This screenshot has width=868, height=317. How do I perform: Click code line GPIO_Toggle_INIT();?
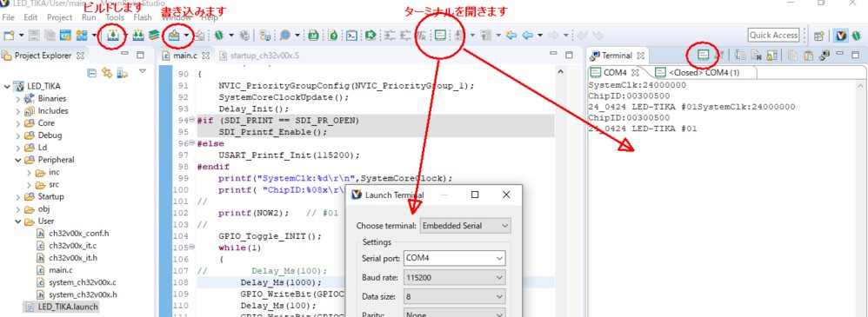(x=270, y=235)
